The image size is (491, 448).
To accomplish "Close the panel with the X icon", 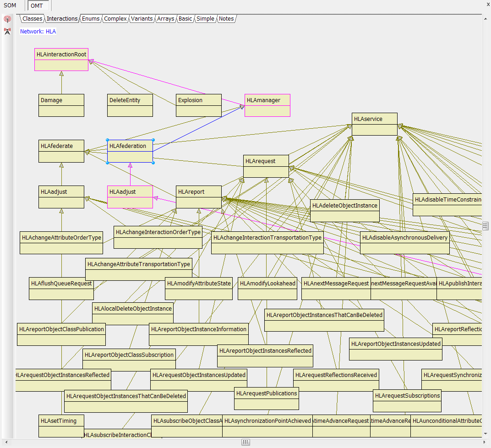I will 487,5.
